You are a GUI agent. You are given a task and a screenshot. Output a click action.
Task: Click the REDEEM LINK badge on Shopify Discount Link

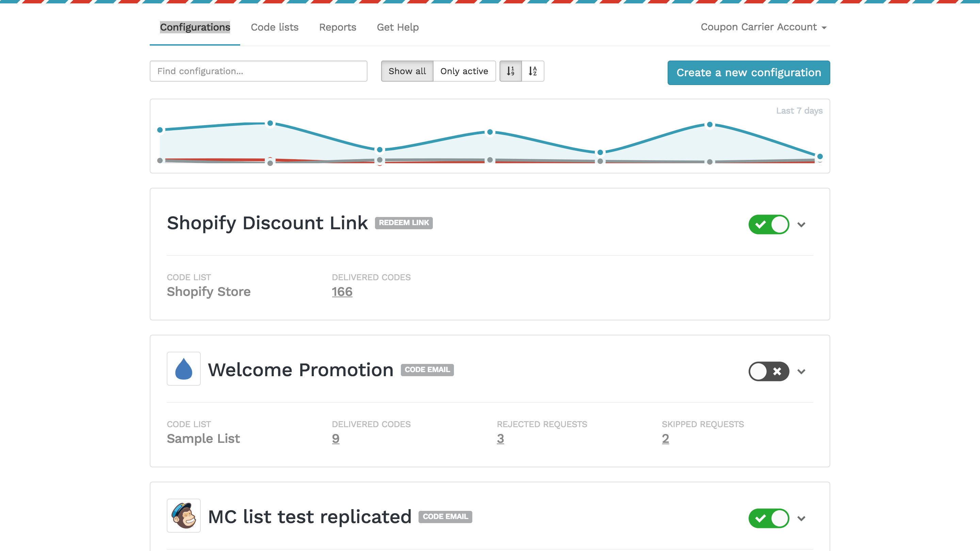404,223
